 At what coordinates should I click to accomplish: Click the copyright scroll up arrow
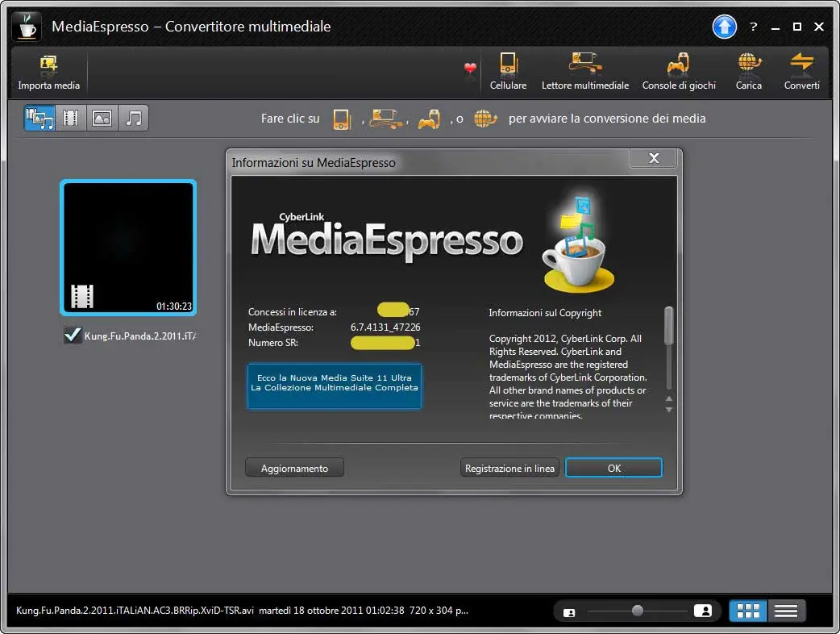(x=668, y=398)
